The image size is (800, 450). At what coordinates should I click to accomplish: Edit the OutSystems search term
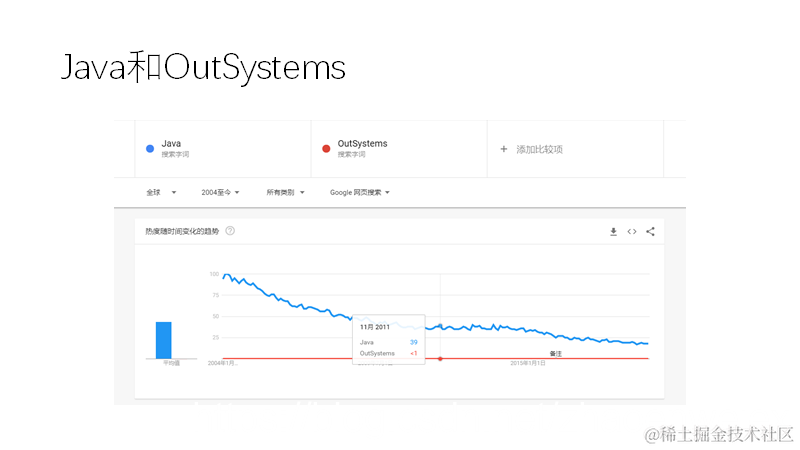[x=362, y=143]
